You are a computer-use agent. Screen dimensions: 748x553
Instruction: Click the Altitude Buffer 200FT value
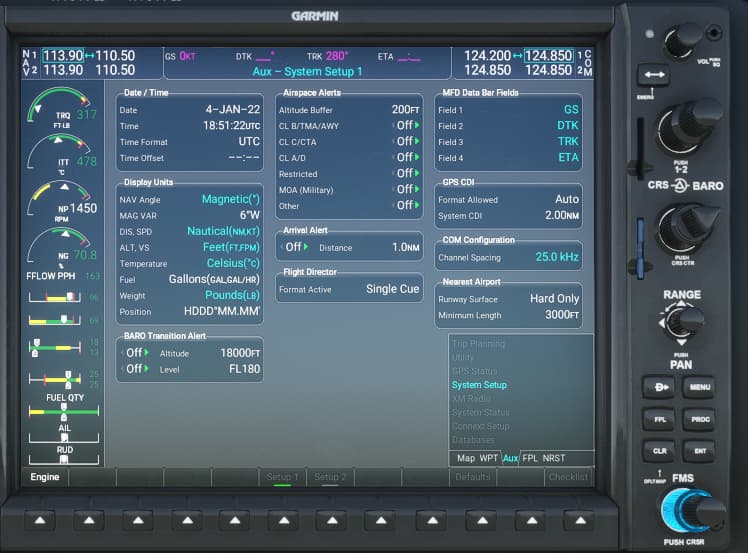[x=405, y=110]
